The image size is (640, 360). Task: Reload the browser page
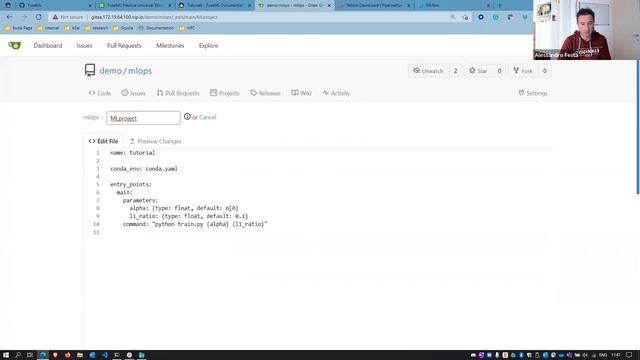click(38, 17)
